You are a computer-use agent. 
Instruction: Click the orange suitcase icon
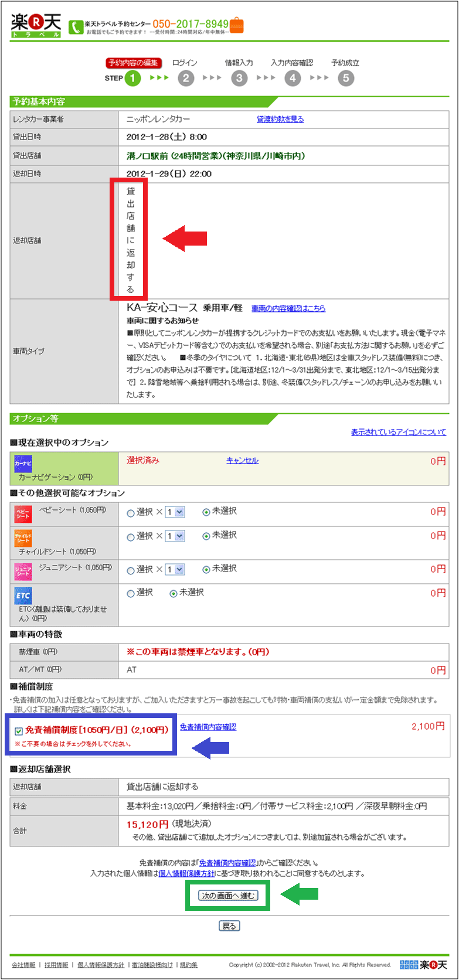tap(236, 26)
